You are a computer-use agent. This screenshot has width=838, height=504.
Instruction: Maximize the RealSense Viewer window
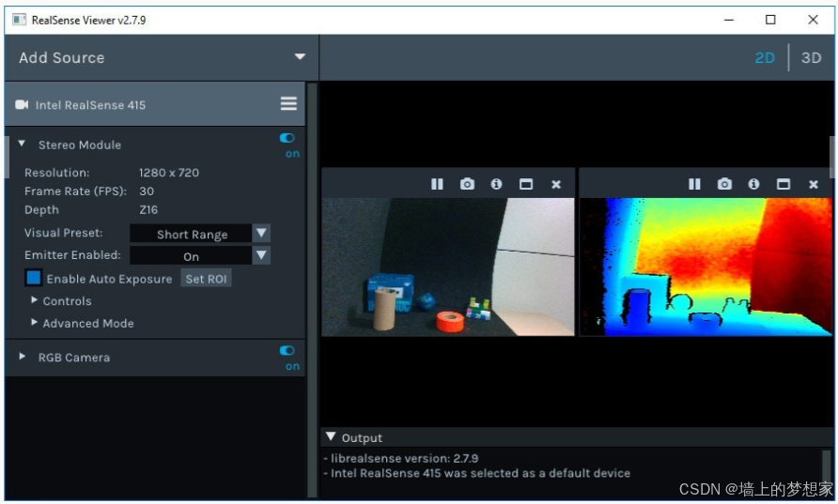[770, 20]
